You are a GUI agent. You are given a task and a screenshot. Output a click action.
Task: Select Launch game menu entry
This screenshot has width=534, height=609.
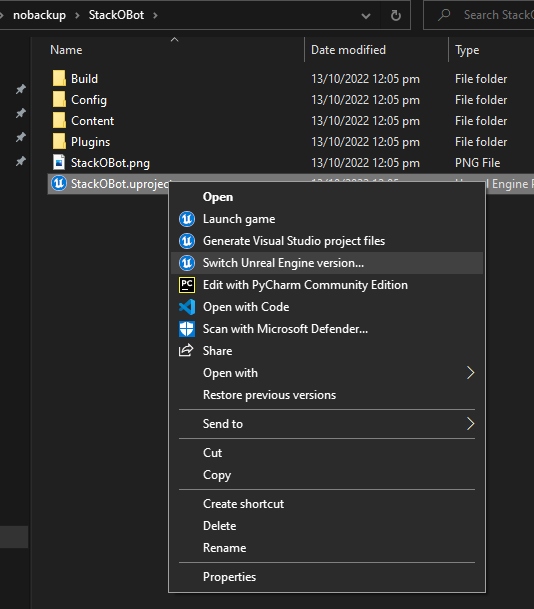tap(327, 219)
